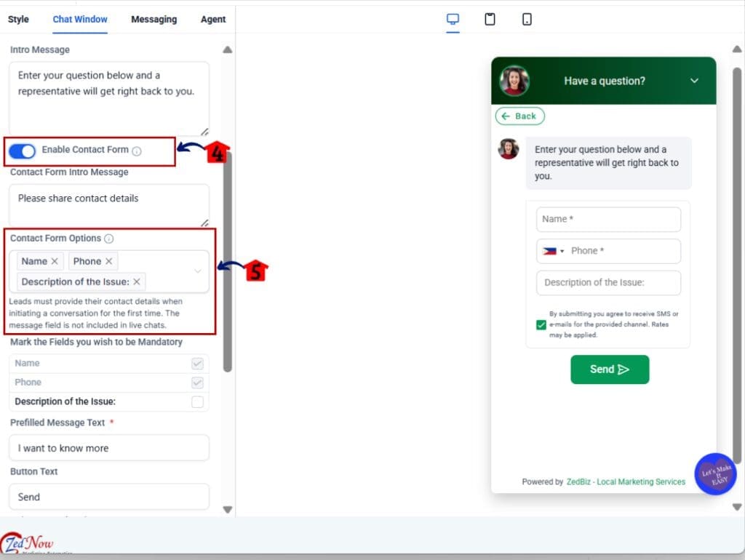This screenshot has width=745, height=560.
Task: Open the Style tab
Action: click(x=18, y=20)
